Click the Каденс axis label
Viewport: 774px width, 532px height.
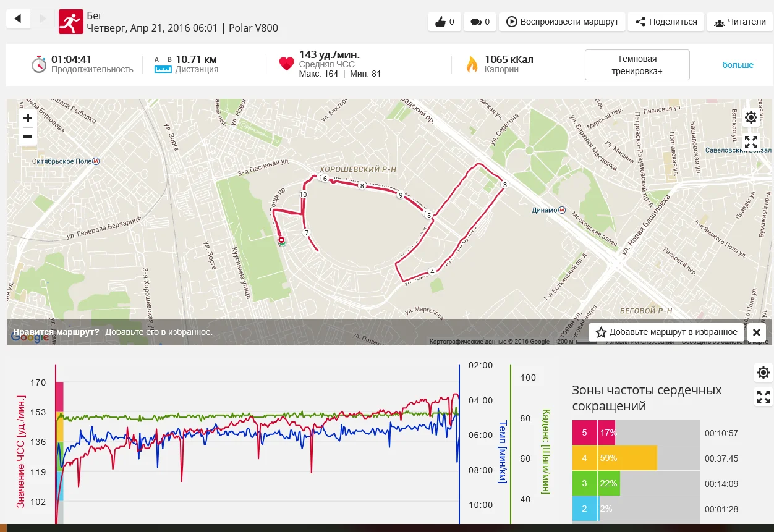pyautogui.click(x=545, y=452)
